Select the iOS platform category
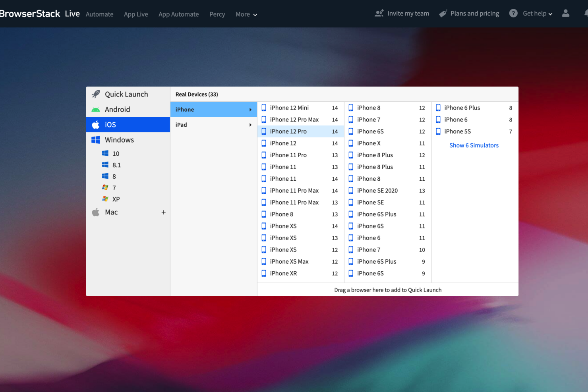This screenshot has width=588, height=392. [128, 125]
